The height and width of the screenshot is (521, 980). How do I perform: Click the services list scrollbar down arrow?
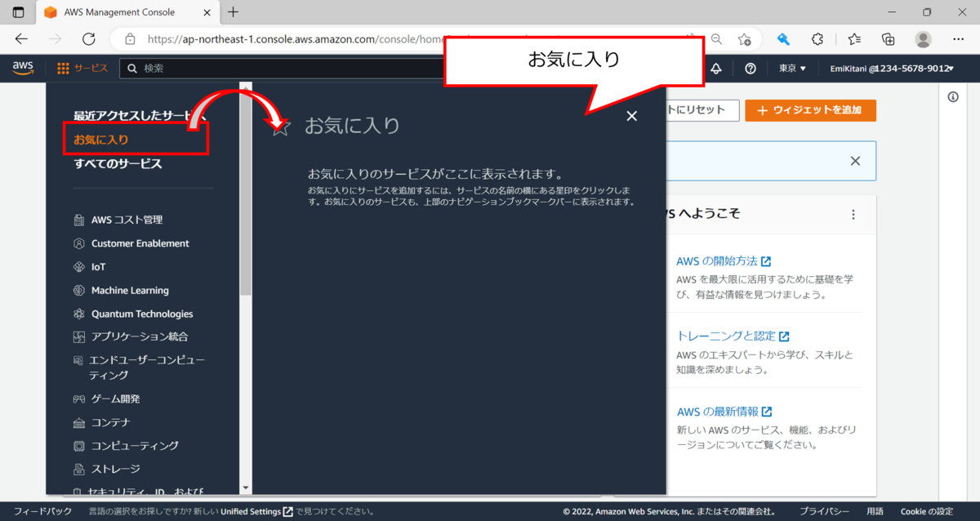tap(246, 488)
